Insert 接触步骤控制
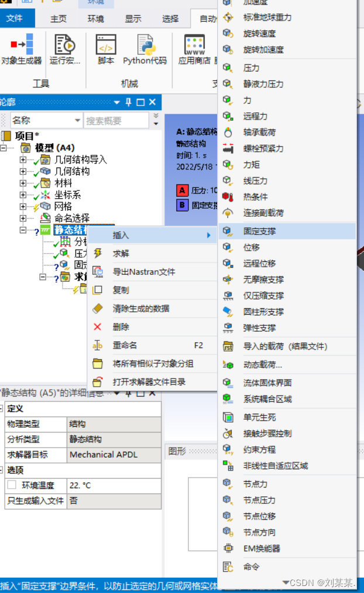The height and width of the screenshot is (593, 364). coord(287,434)
